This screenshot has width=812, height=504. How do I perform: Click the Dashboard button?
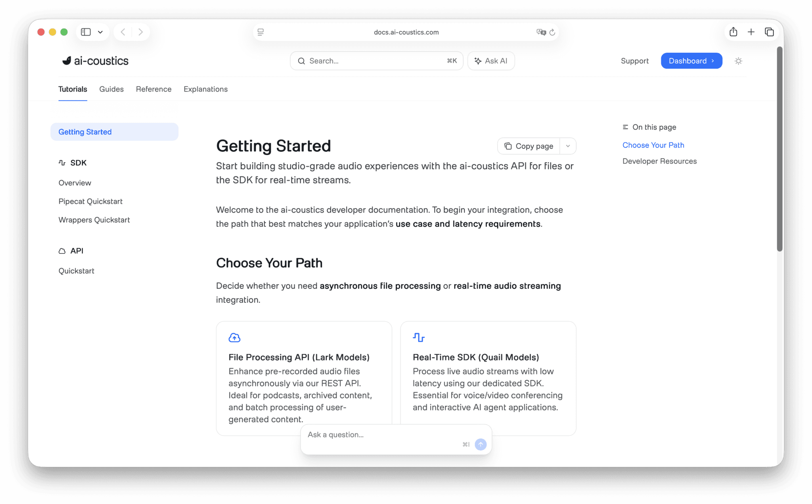tap(691, 61)
